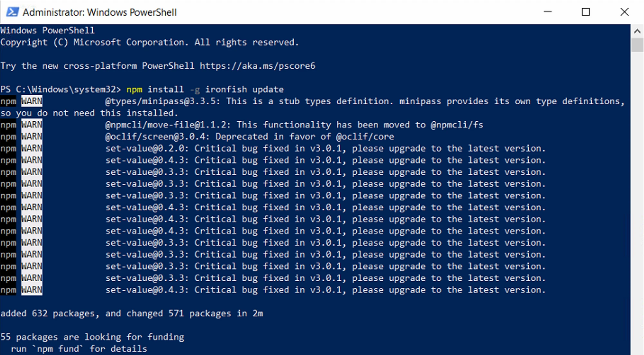Click the '@npmcli/move-file@1.1.2' package name

pyautogui.click(x=167, y=125)
